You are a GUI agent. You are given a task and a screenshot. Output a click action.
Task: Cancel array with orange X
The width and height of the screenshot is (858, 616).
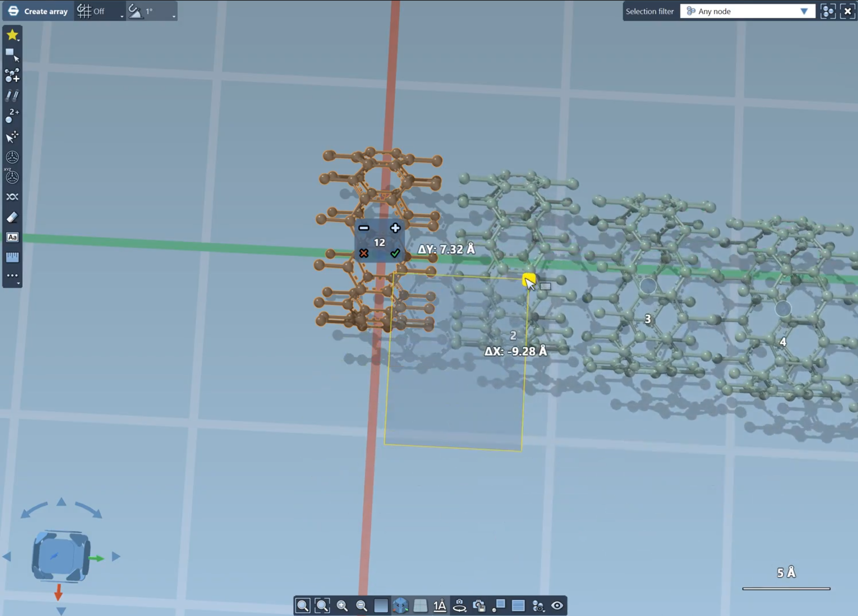(x=364, y=253)
